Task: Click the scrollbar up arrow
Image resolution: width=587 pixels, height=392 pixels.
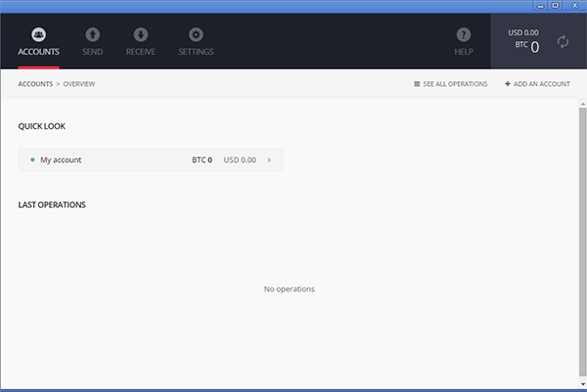Action: click(583, 104)
